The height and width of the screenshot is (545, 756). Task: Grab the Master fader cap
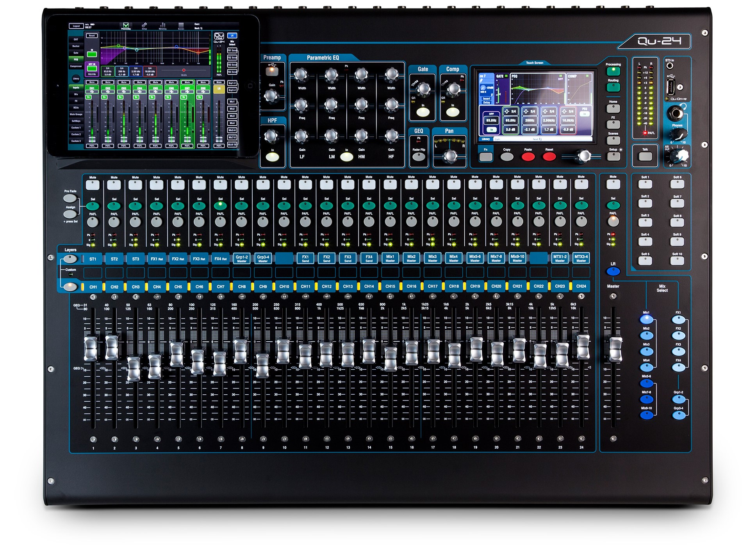coord(615,349)
